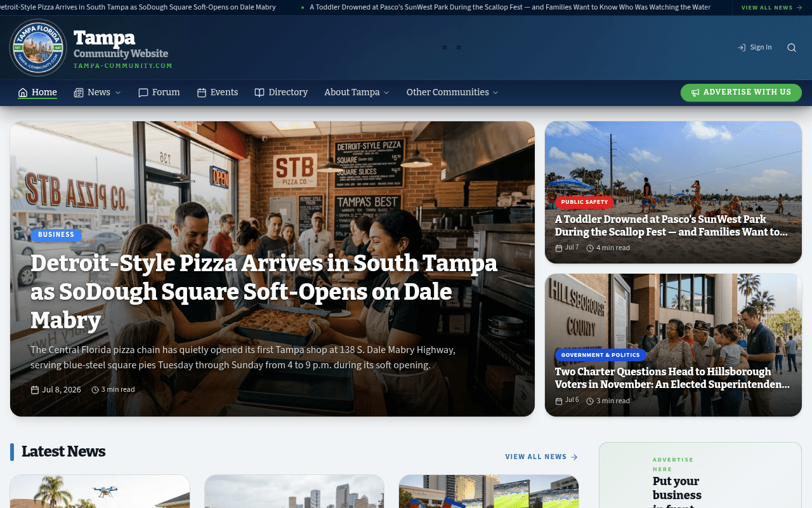
Task: Click the megaphone icon in Advertise button
Action: click(x=695, y=93)
